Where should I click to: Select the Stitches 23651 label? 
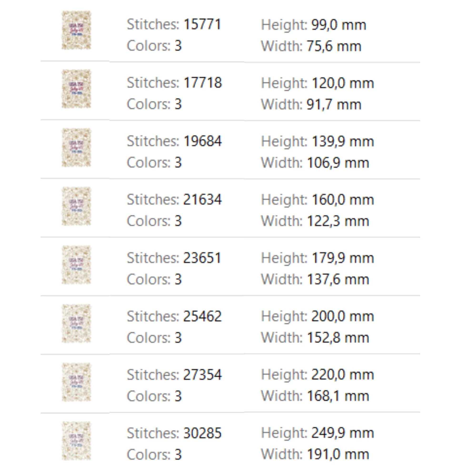tap(174, 258)
